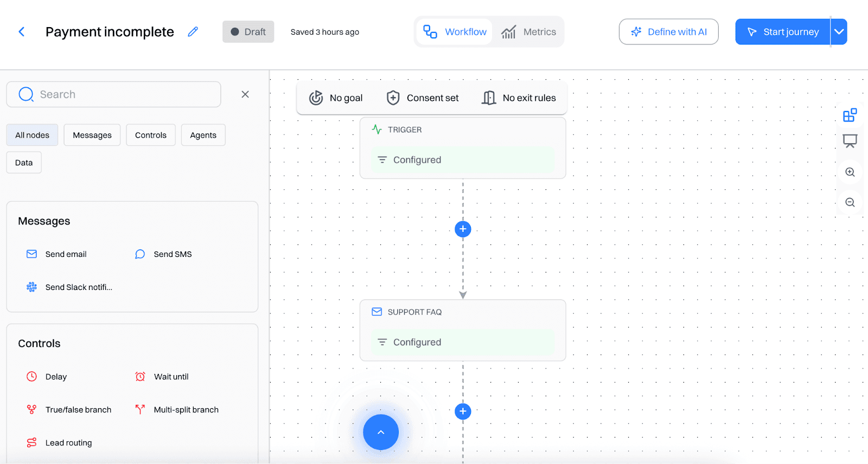Add step after the Trigger node
Viewport: 868px width, 464px height.
tap(463, 229)
